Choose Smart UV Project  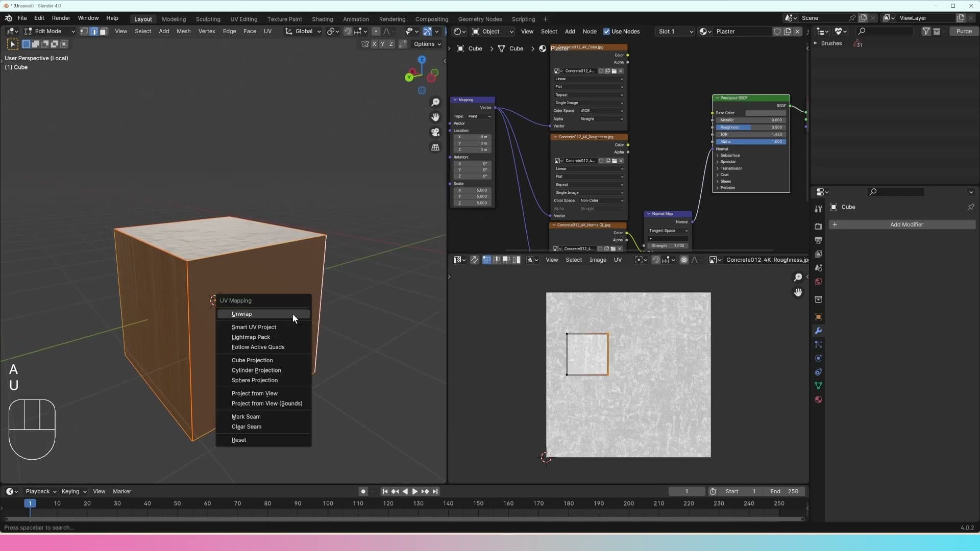(263, 328)
